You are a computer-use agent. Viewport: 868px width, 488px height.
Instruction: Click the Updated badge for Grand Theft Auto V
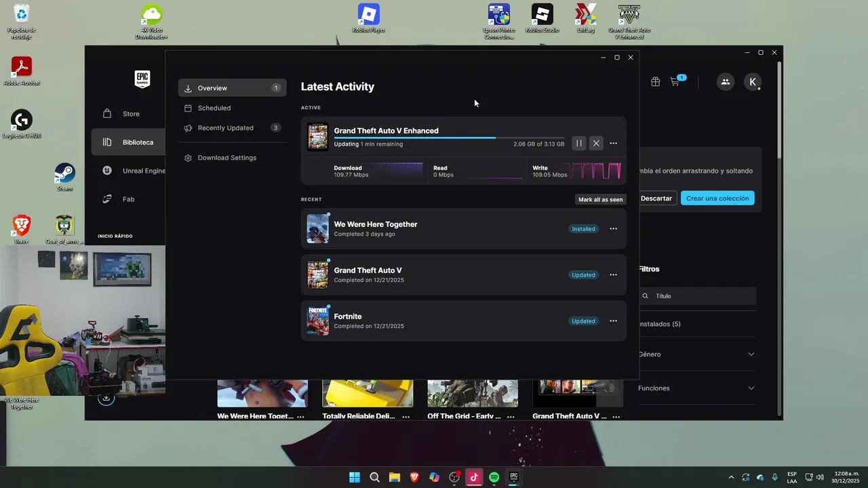click(583, 275)
